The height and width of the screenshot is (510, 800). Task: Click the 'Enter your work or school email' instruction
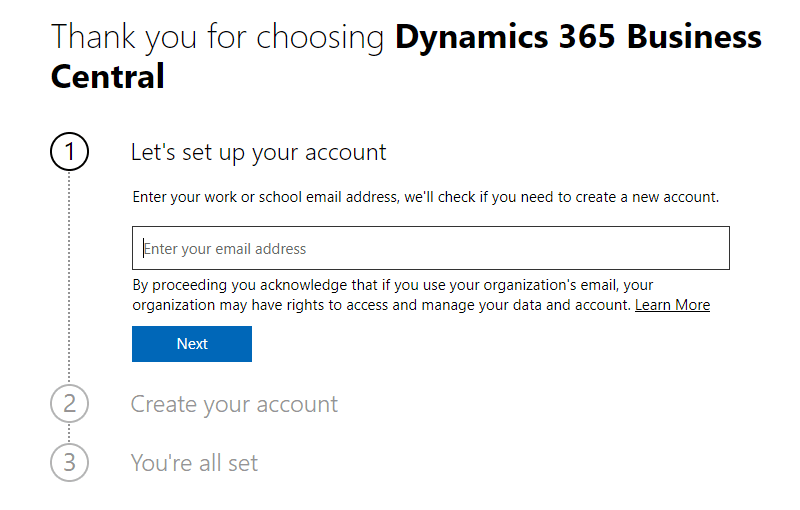(426, 197)
